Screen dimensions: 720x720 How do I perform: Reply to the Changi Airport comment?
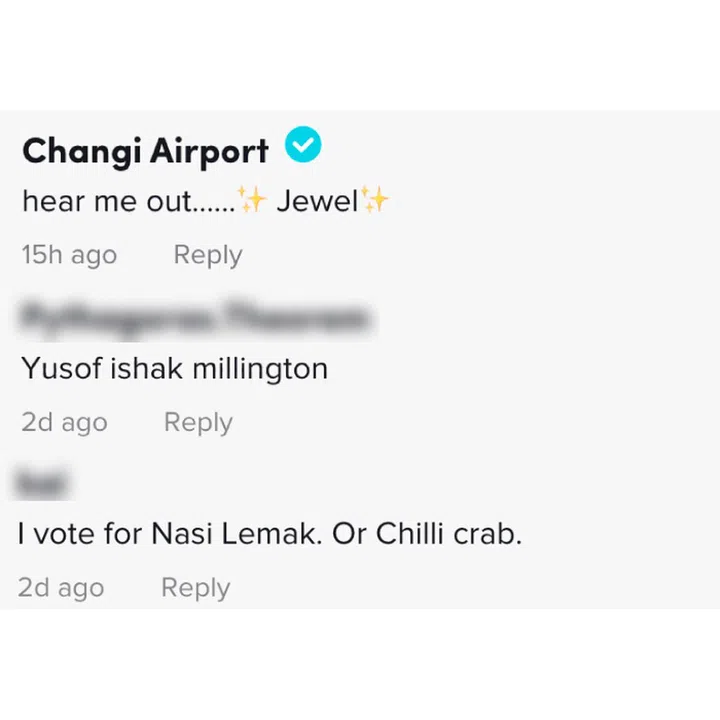[208, 255]
